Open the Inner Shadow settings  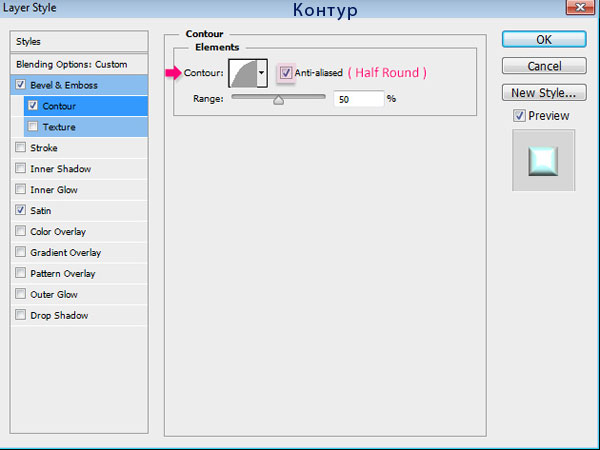[x=79, y=169]
